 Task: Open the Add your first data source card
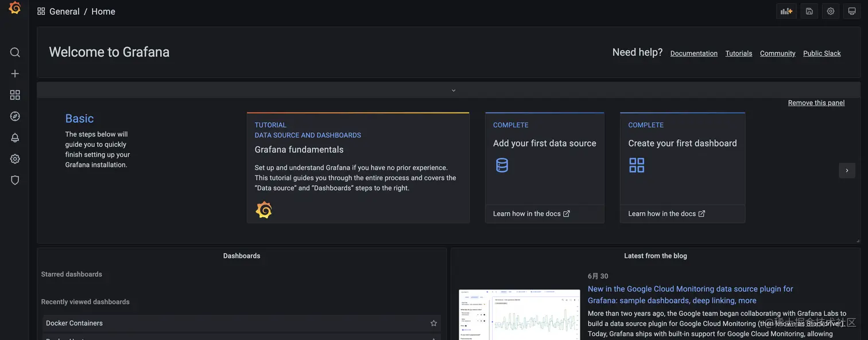(x=545, y=167)
